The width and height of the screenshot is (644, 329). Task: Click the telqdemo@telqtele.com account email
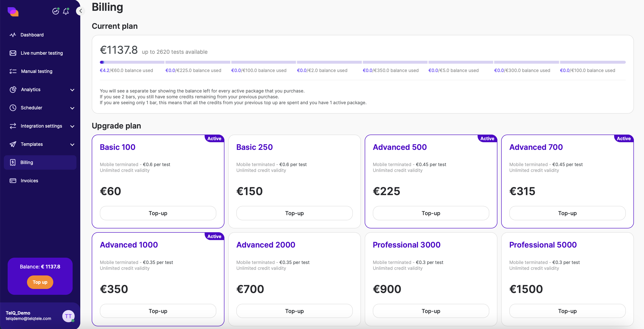click(x=29, y=318)
